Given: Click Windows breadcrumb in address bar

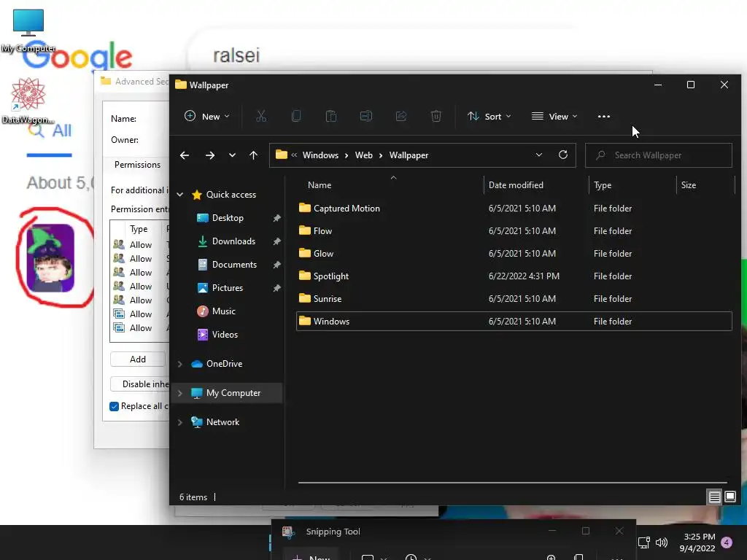Looking at the screenshot, I should tap(321, 155).
